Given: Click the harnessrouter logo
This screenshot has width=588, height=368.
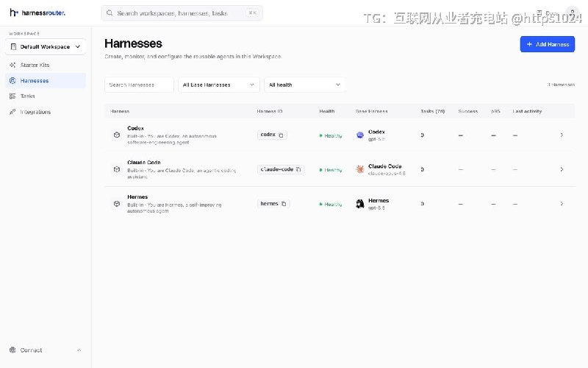Looking at the screenshot, I should tap(37, 13).
